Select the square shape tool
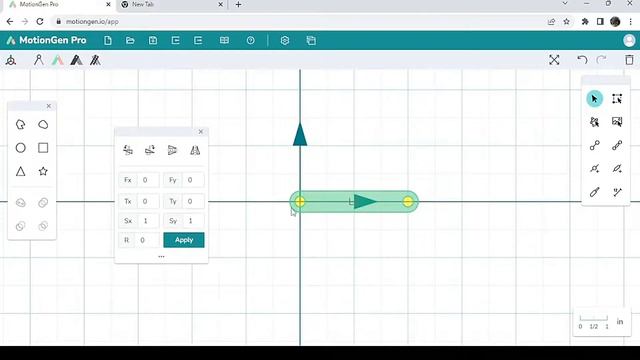 (43, 148)
